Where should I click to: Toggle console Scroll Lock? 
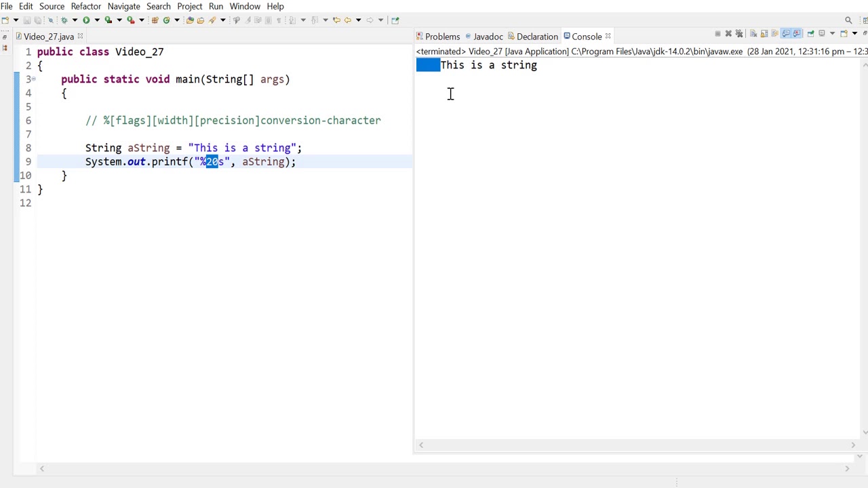pyautogui.click(x=764, y=33)
